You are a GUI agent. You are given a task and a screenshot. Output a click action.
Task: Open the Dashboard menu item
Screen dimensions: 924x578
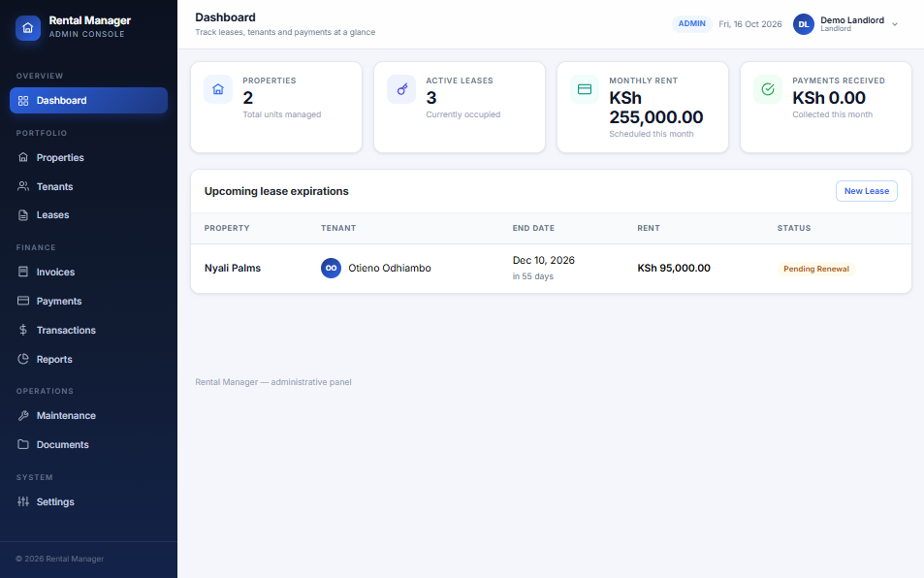(x=88, y=101)
